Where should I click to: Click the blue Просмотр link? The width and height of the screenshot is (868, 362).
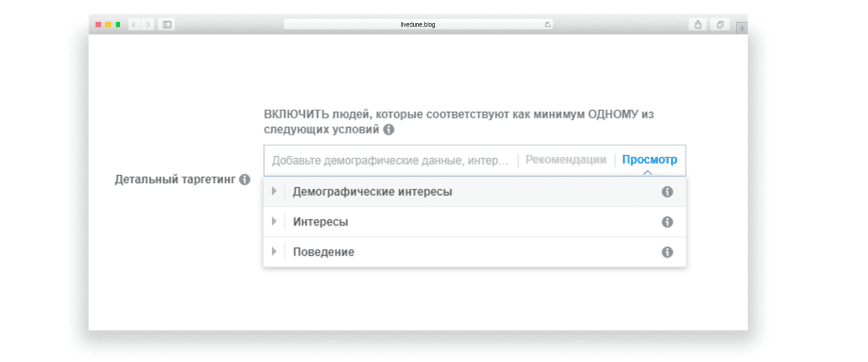click(x=649, y=160)
